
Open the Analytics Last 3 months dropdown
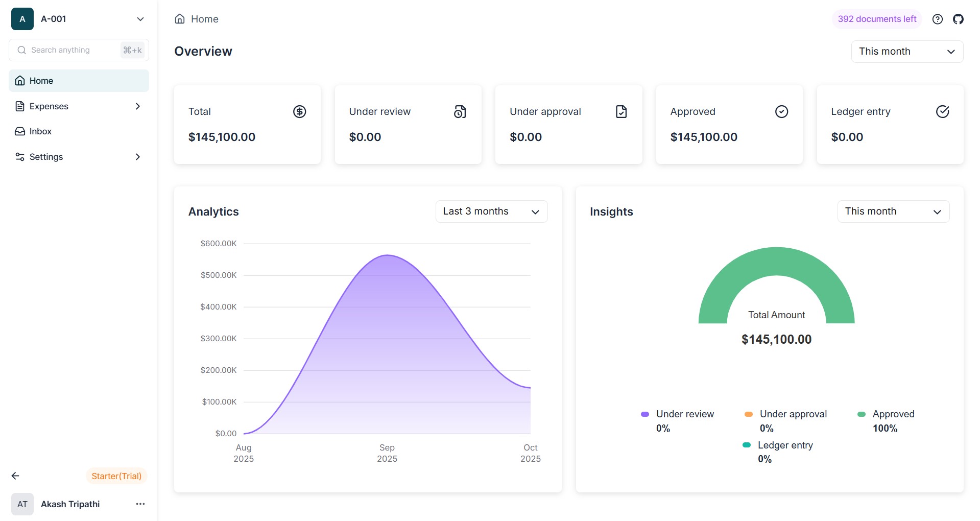(491, 211)
